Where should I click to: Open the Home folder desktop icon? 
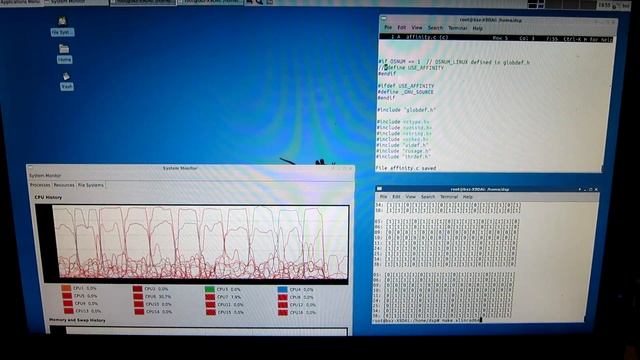tap(64, 53)
